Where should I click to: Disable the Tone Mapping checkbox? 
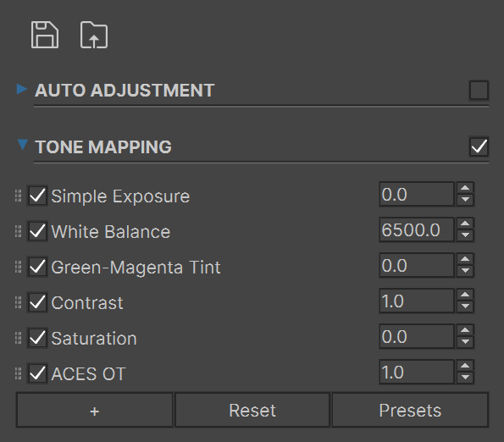coord(479,146)
